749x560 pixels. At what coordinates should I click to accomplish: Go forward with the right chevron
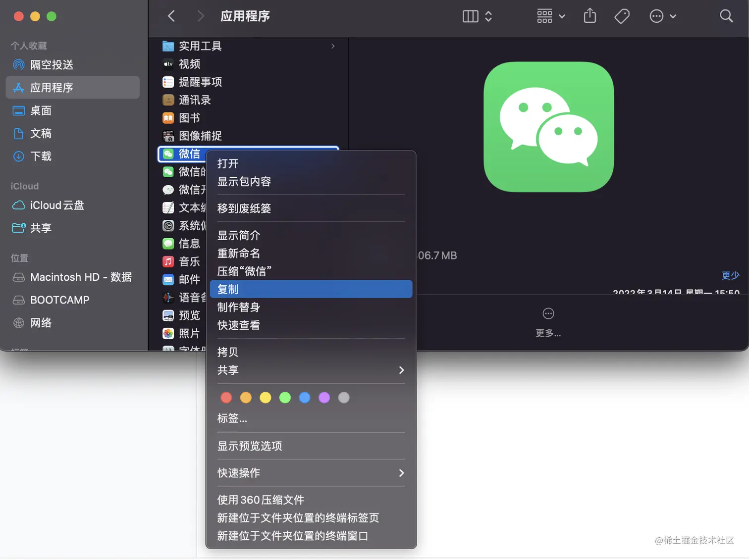(x=200, y=16)
